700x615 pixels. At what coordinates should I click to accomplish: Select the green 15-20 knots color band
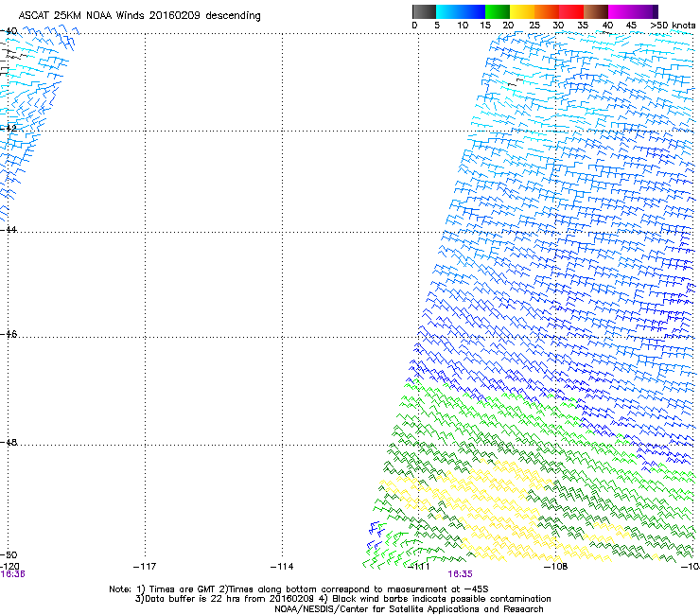(498, 11)
